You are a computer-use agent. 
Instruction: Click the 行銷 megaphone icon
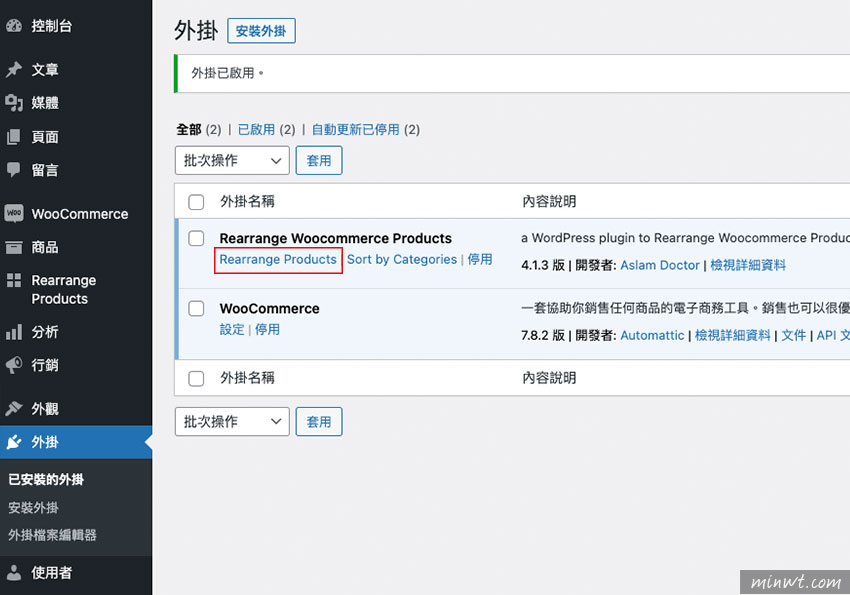click(14, 365)
